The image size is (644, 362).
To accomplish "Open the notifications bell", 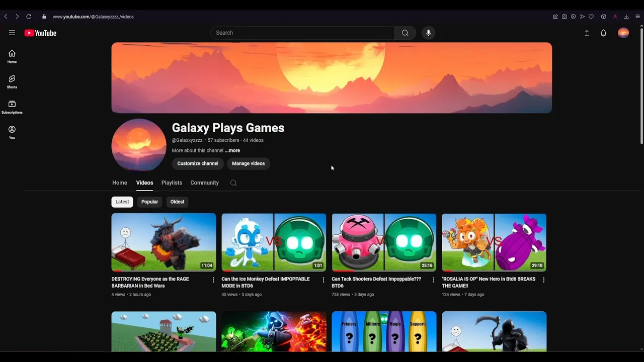I will [603, 33].
